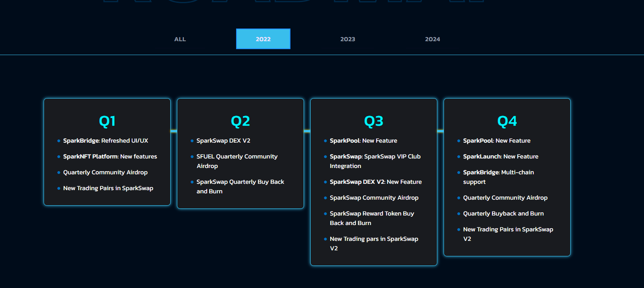Click 'SFUEL Quarterly Community Airdrop' item
Image resolution: width=644 pixels, height=288 pixels.
pos(237,161)
